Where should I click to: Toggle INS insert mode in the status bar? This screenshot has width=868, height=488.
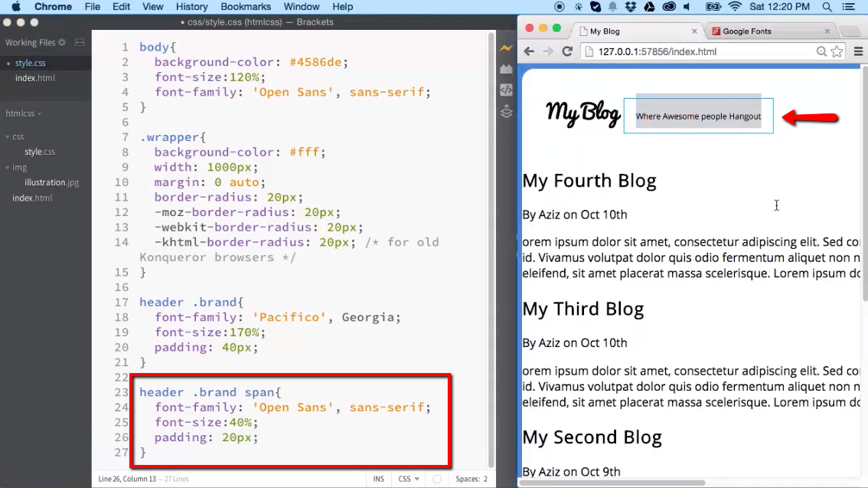pos(378,478)
